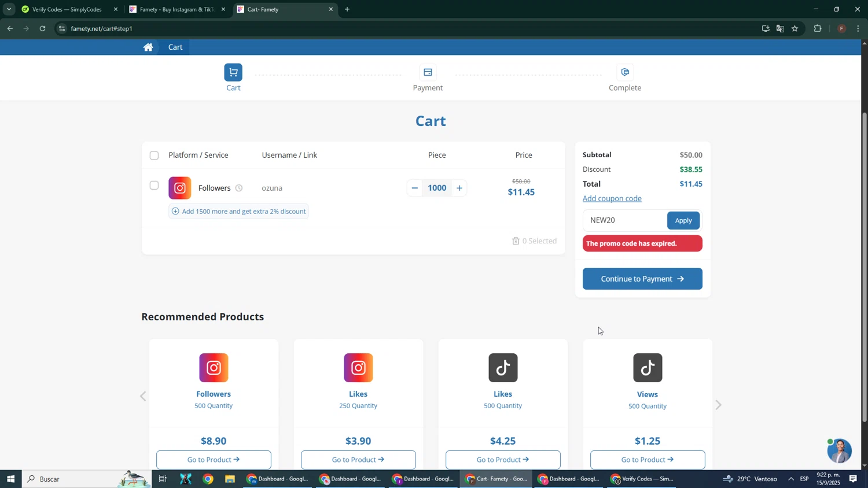
Task: Go to Product for Followers $8.90
Action: point(214,460)
